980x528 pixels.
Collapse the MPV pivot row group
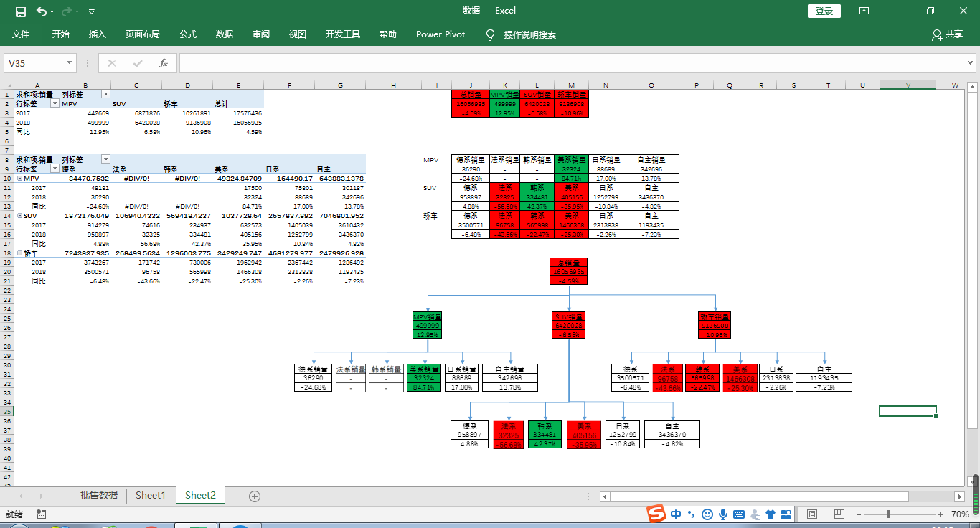coord(19,179)
